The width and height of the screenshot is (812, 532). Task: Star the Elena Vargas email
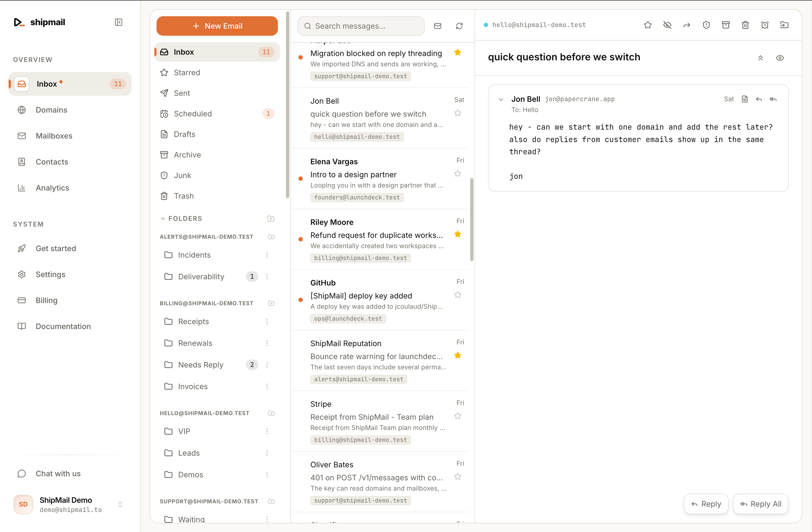pos(458,173)
